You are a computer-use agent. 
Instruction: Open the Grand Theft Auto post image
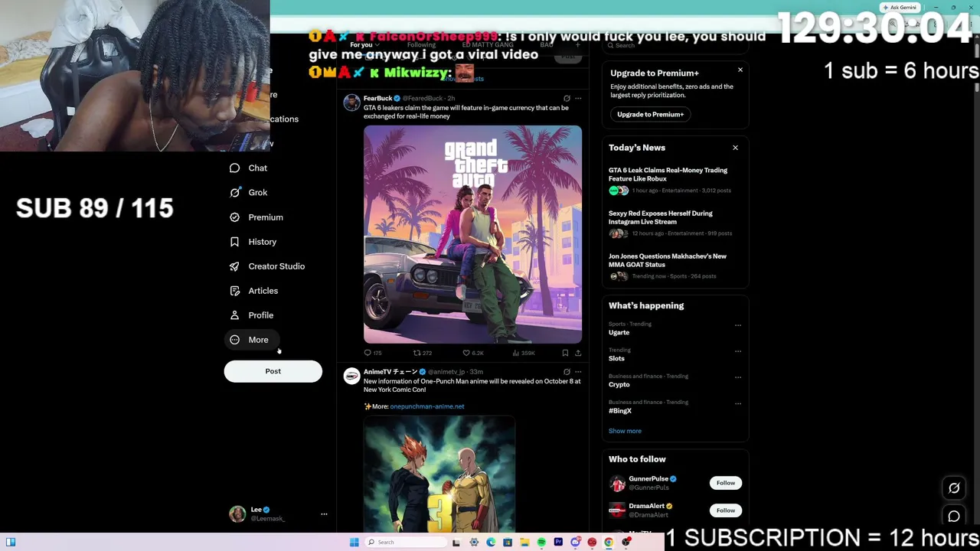(472, 234)
